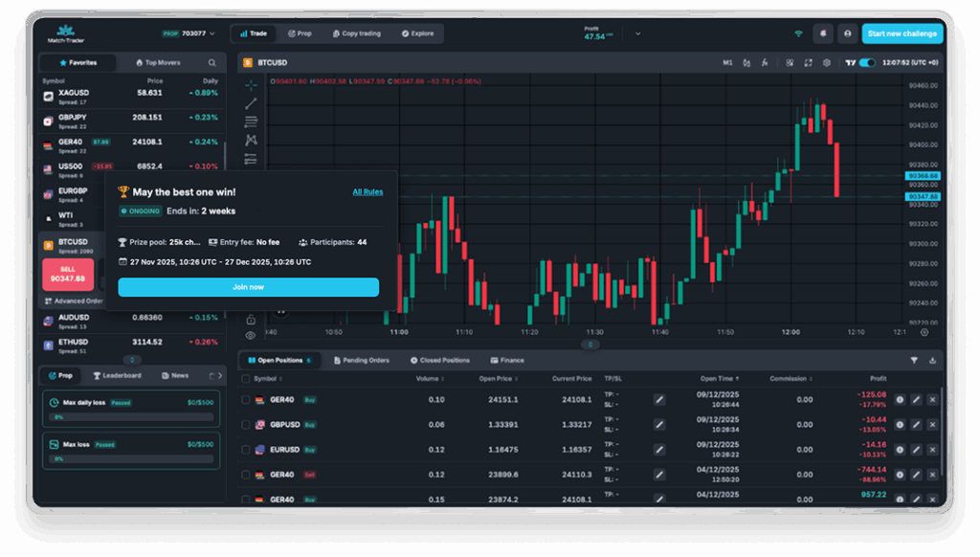Toggle drawings visibility eye icon

click(x=251, y=336)
